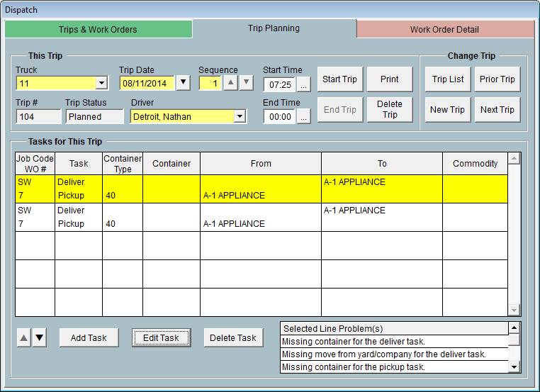Viewport: 540px width, 392px height.
Task: Select the highlighted yellow Deliver task cell
Action: pos(79,182)
